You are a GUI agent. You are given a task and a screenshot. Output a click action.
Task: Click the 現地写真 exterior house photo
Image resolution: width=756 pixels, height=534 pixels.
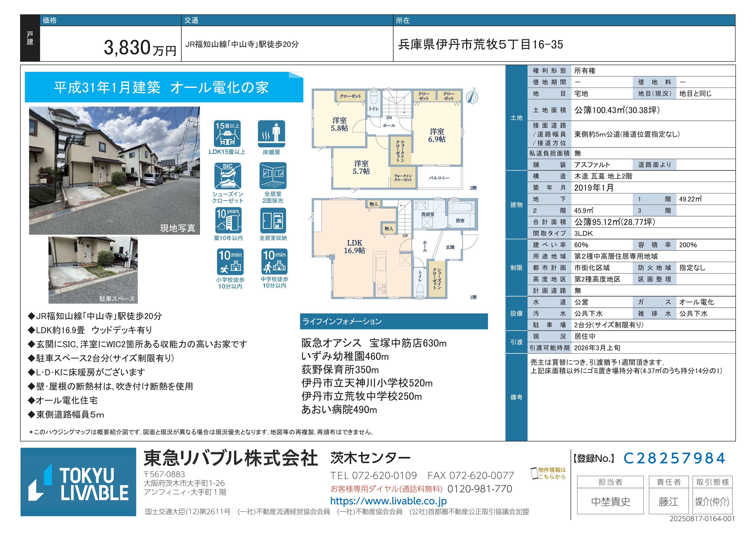(114, 170)
